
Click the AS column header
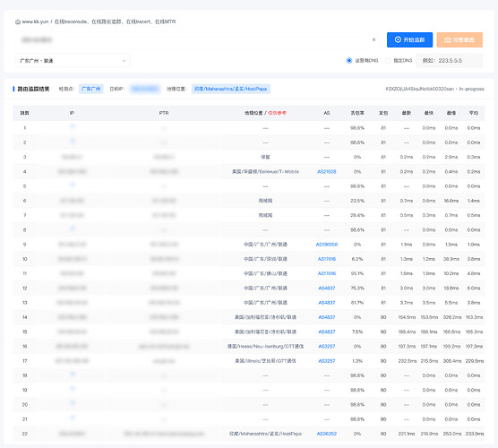tap(327, 113)
